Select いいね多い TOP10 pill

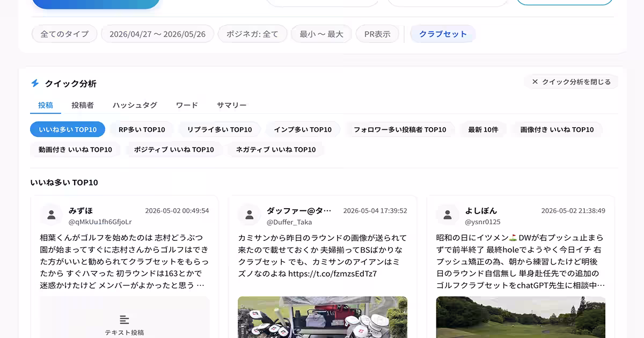[x=68, y=129]
